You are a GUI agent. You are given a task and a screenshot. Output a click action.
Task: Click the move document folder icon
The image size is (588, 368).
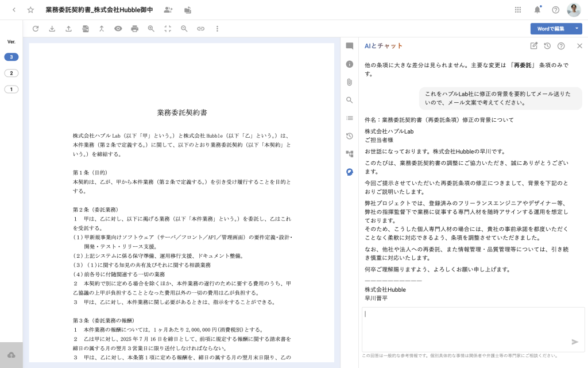188,10
